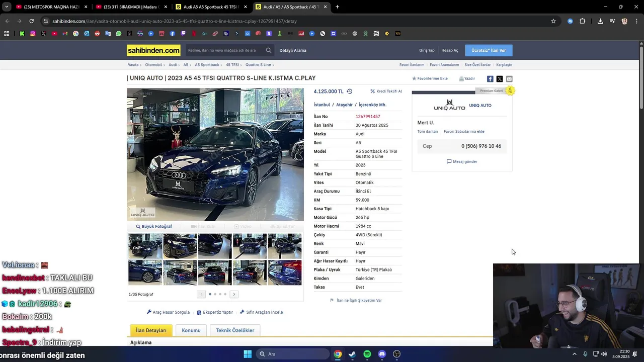
Task: Open Spotify from the taskbar
Action: click(367, 354)
